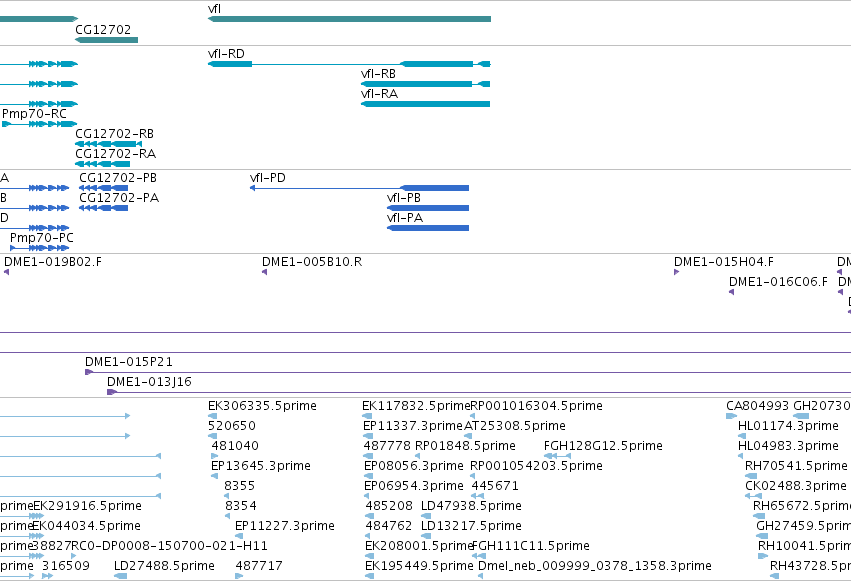This screenshot has width=851, height=581.
Task: Click the DME1-015H04.F marker arrow
Action: (x=677, y=272)
